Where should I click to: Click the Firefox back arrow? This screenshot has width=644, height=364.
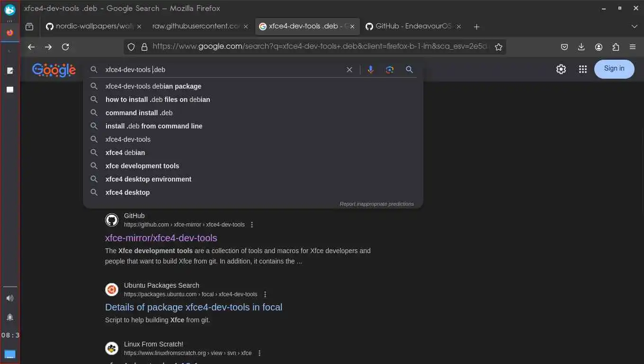pos(31,47)
